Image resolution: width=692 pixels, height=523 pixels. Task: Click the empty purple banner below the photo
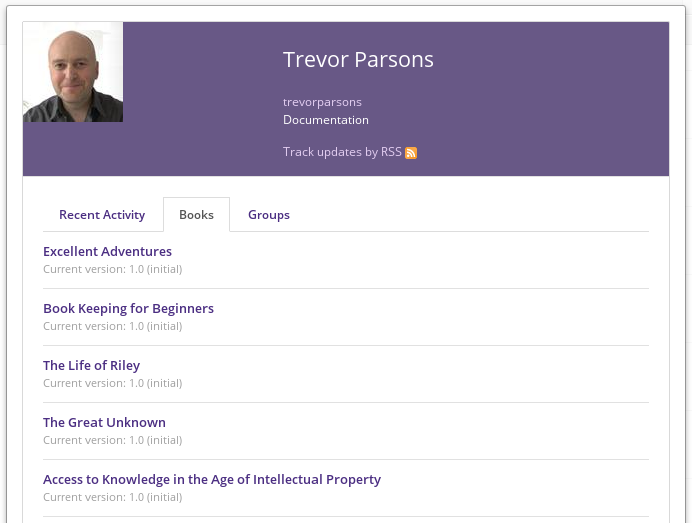point(73,149)
